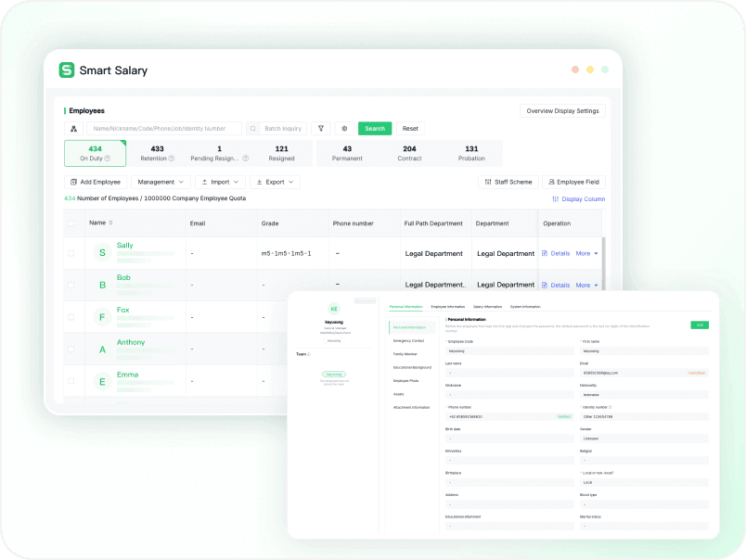Screen dimensions: 746x560
Task: Expand the More menu in Bob's row
Action: pyautogui.click(x=586, y=286)
